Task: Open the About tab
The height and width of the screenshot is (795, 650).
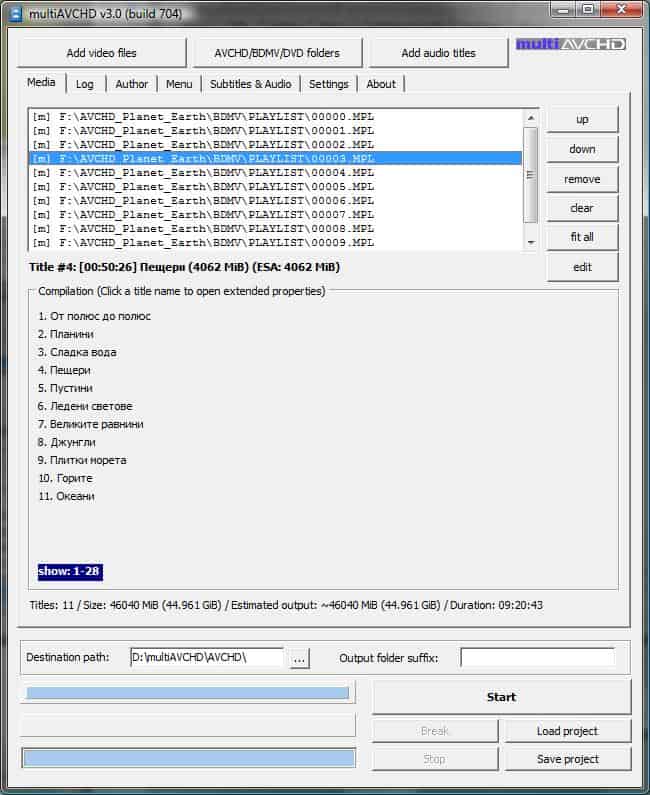Action: click(x=381, y=84)
